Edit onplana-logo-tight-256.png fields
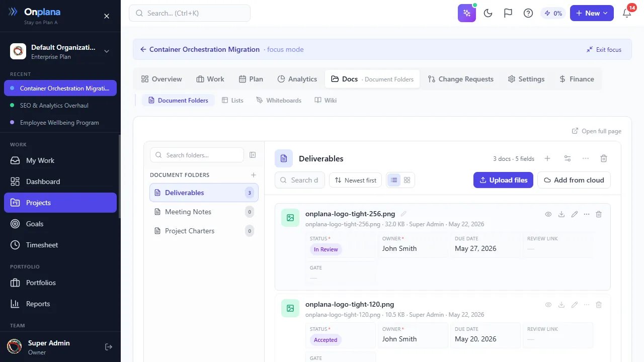 pyautogui.click(x=575, y=214)
